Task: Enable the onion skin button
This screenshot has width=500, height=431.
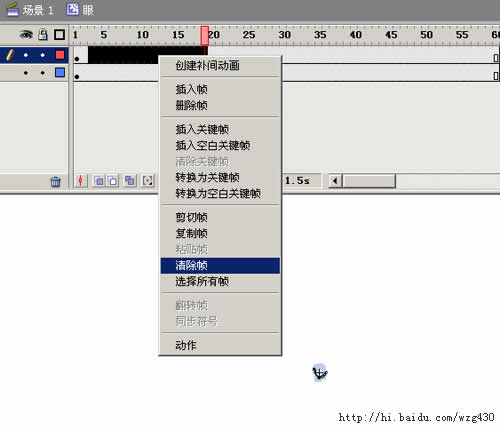Action: point(98,181)
